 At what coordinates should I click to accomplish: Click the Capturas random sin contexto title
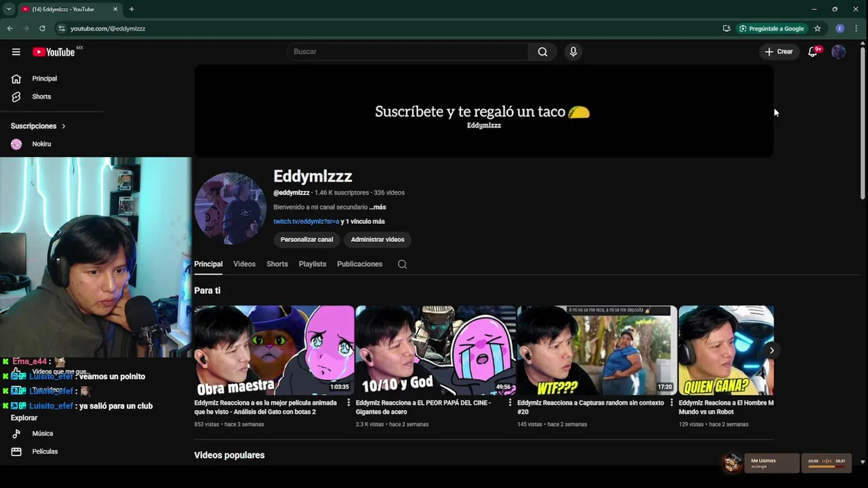coord(590,407)
